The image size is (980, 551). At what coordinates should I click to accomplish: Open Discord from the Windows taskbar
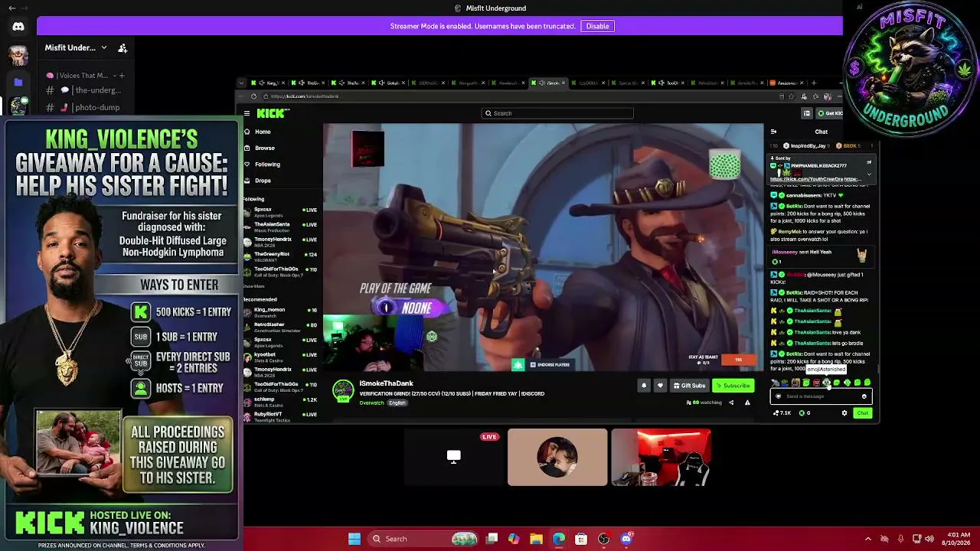click(626, 539)
